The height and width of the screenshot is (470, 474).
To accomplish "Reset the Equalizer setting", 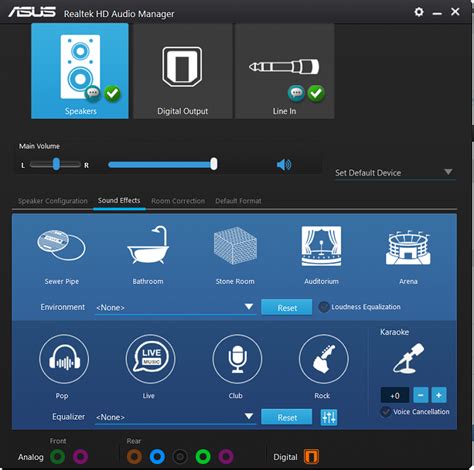I will (x=287, y=417).
